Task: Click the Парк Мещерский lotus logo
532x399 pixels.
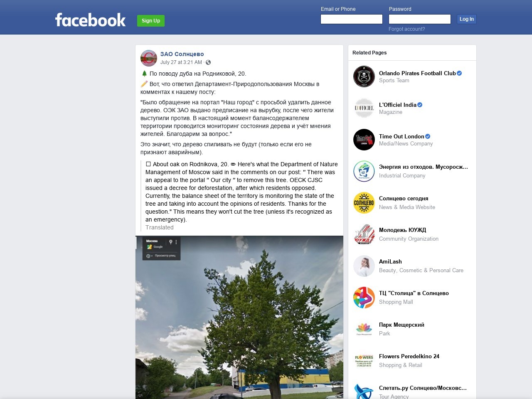Action: [364, 329]
